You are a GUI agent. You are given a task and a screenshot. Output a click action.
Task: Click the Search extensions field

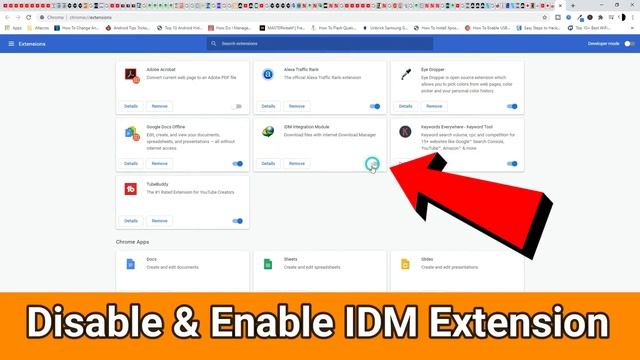320,43
